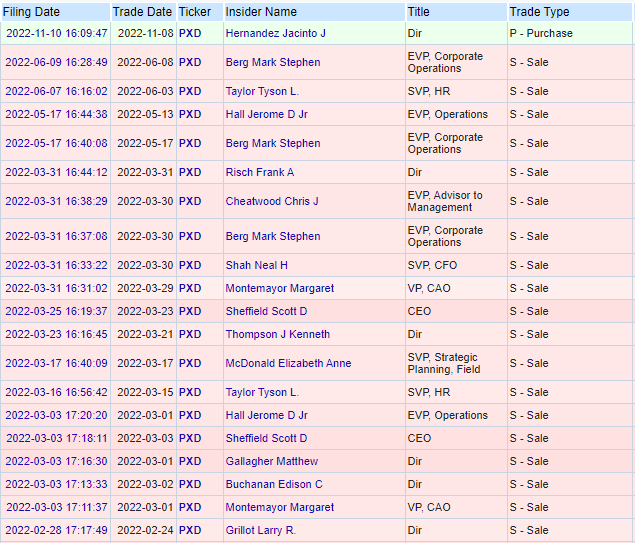
Task: Open Sheffield Scott D on 2022-03-23 trade
Action: click(x=266, y=311)
